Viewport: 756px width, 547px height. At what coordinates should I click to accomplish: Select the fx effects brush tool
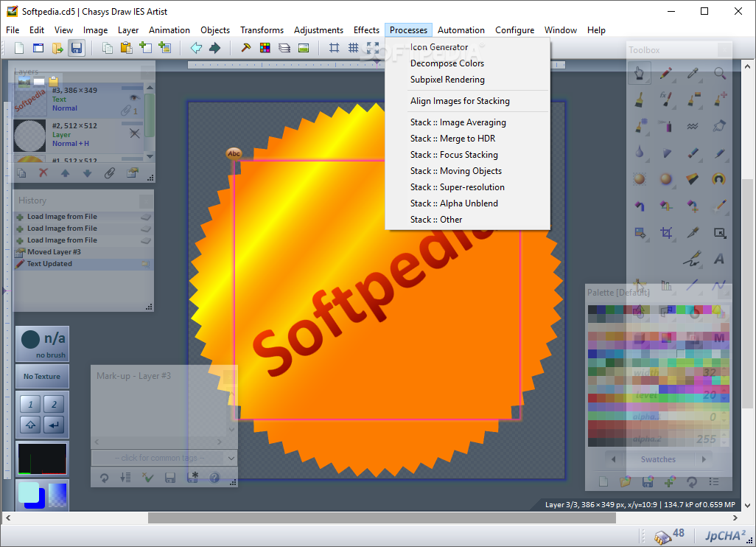coord(666,100)
